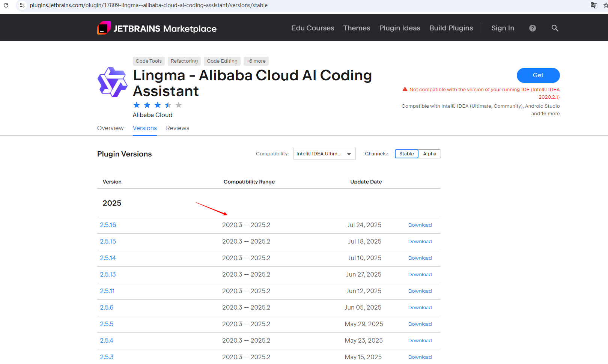Viewport: 608px width, 364px height.
Task: Download version 2.5.4
Action: (420, 341)
